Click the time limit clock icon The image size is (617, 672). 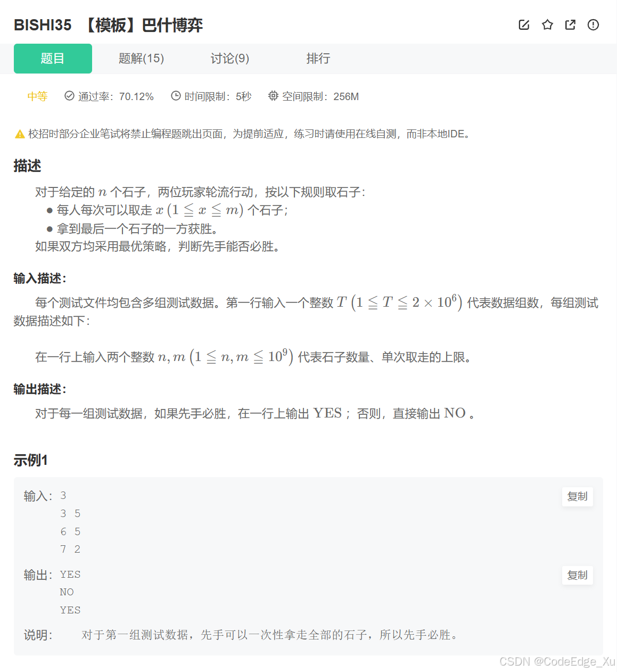[x=176, y=96]
